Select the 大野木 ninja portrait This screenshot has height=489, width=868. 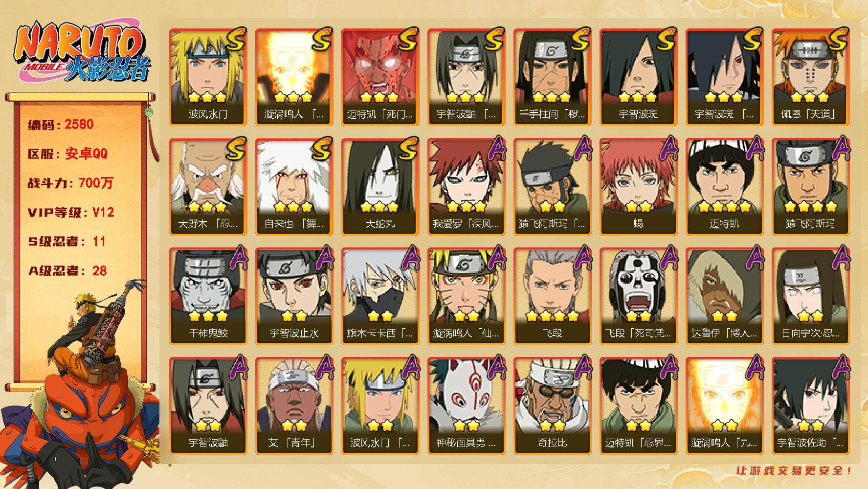208,187
